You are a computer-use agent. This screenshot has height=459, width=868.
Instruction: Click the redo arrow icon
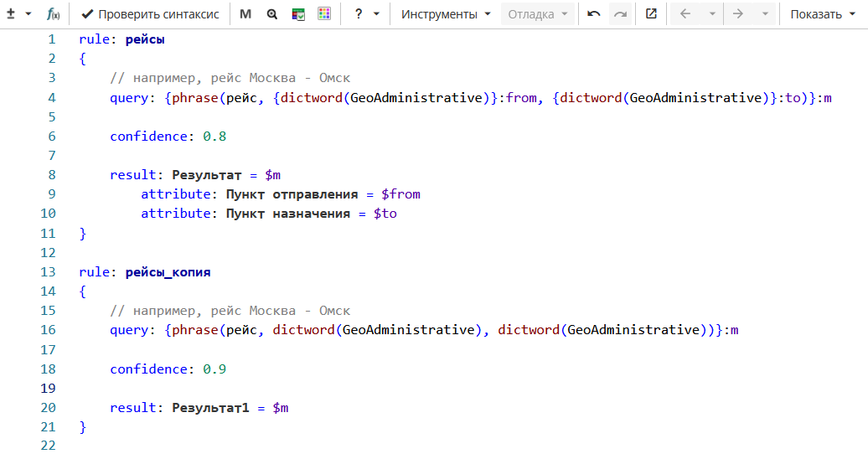pos(620,14)
